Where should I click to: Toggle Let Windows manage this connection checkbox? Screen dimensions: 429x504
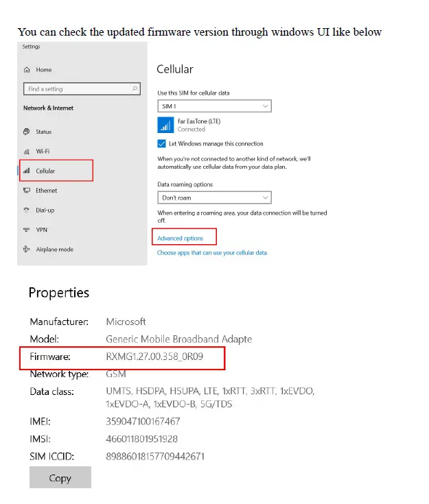(161, 143)
